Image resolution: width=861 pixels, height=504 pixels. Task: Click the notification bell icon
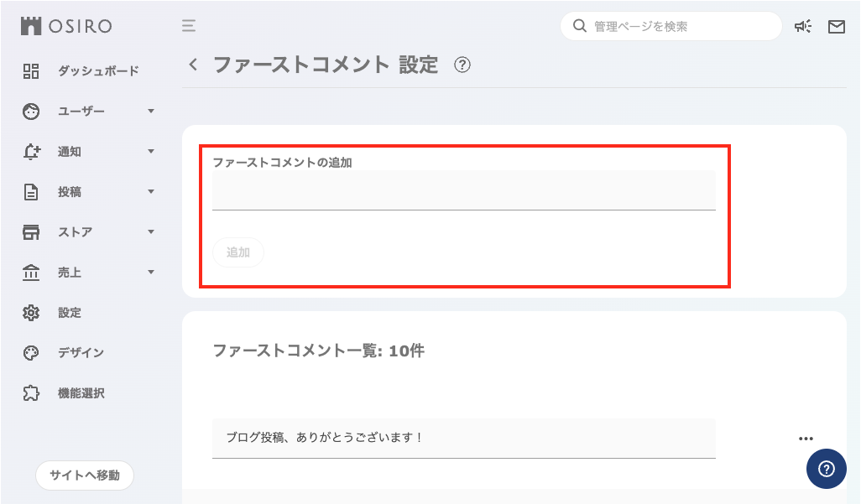coord(31,152)
